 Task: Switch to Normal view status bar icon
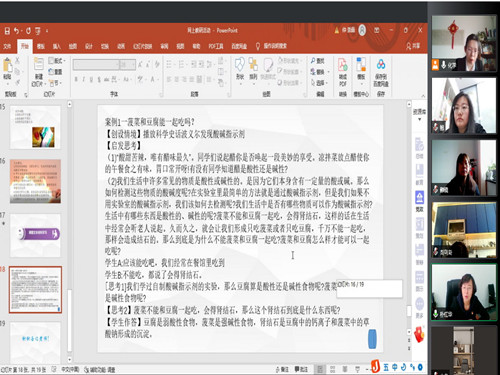click(x=320, y=369)
